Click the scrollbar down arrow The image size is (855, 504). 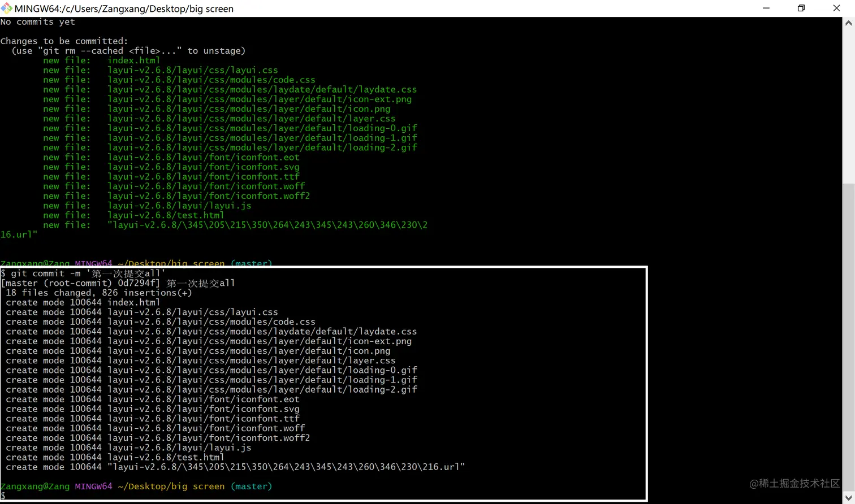[x=849, y=498]
